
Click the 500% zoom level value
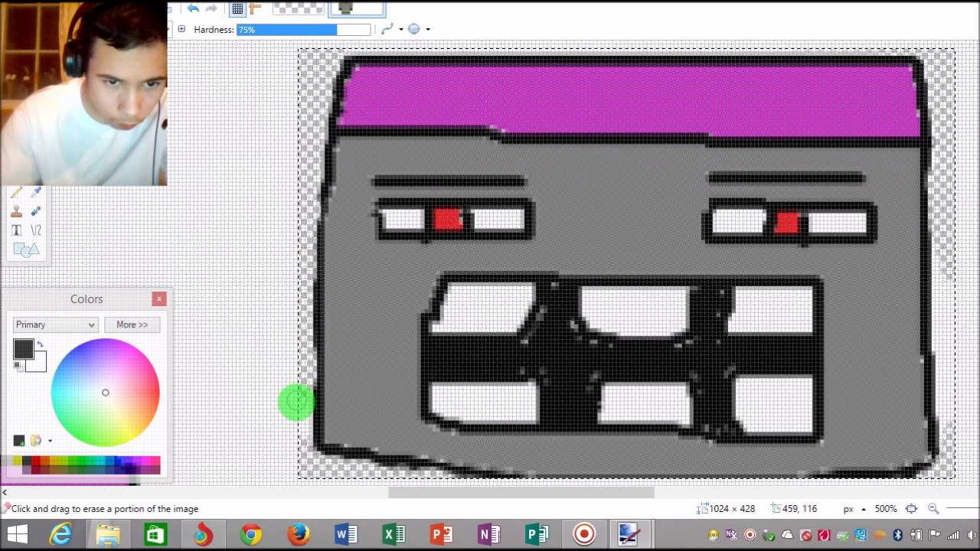click(x=886, y=509)
